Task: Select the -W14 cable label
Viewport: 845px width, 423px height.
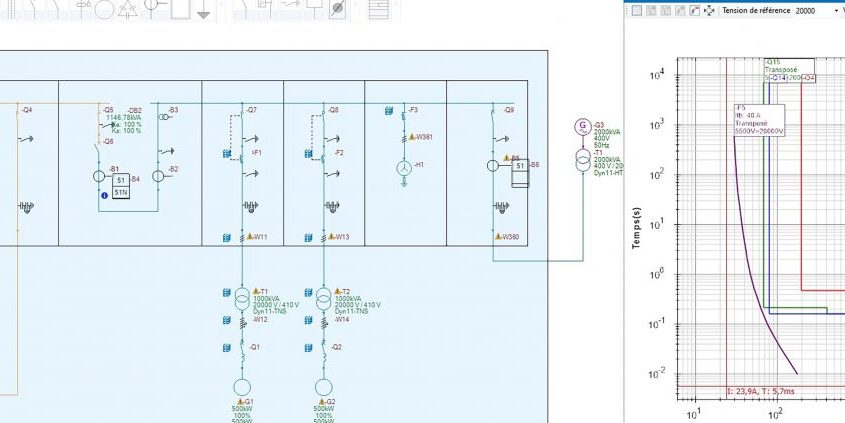Action: (x=342, y=320)
